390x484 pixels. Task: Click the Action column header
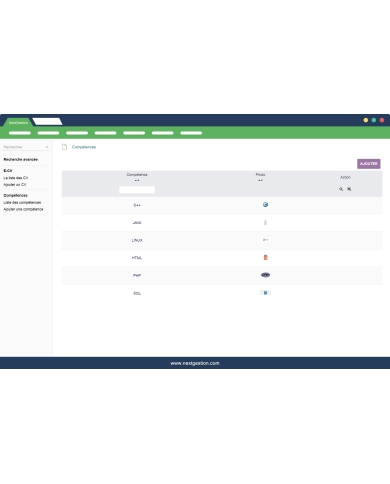(345, 177)
